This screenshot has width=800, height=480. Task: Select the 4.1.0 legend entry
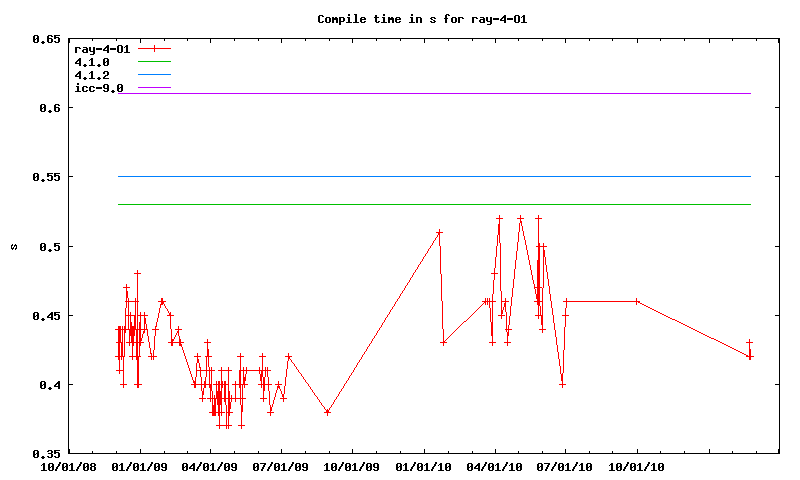coord(92,62)
